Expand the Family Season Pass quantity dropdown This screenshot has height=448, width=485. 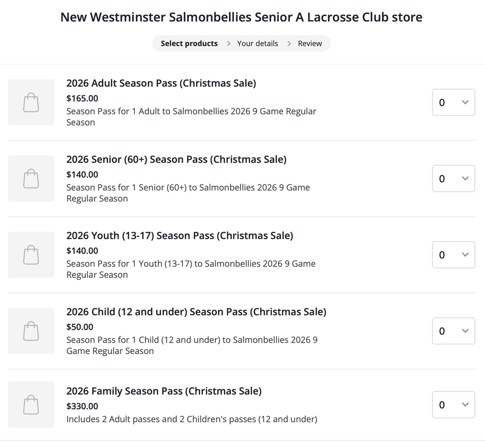(453, 405)
